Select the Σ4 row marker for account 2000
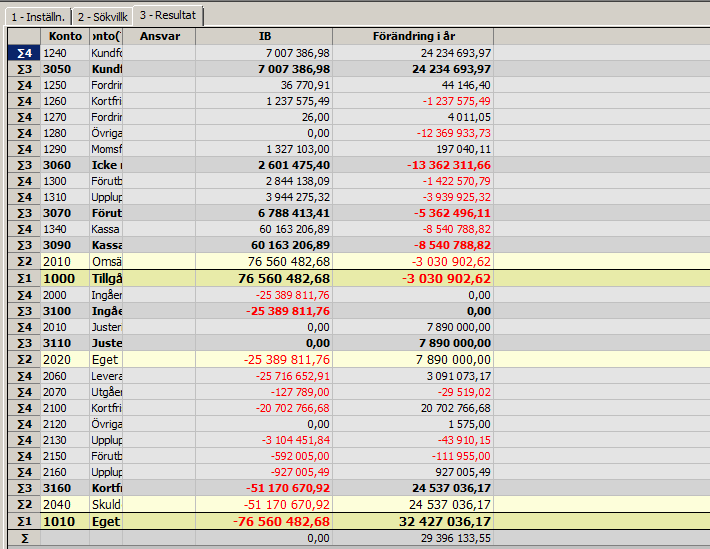Image resolution: width=710 pixels, height=549 pixels. point(24,295)
